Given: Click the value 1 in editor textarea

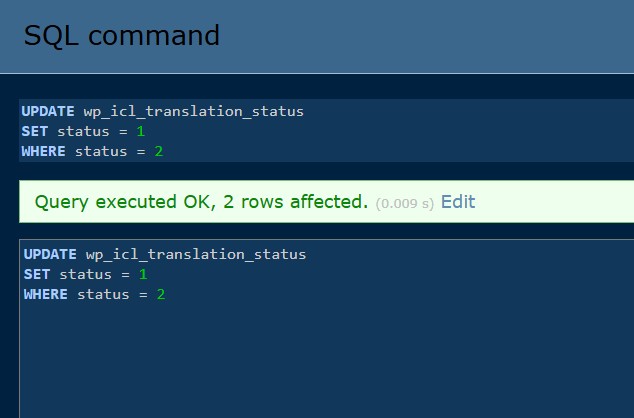Looking at the screenshot, I should click(x=143, y=274).
